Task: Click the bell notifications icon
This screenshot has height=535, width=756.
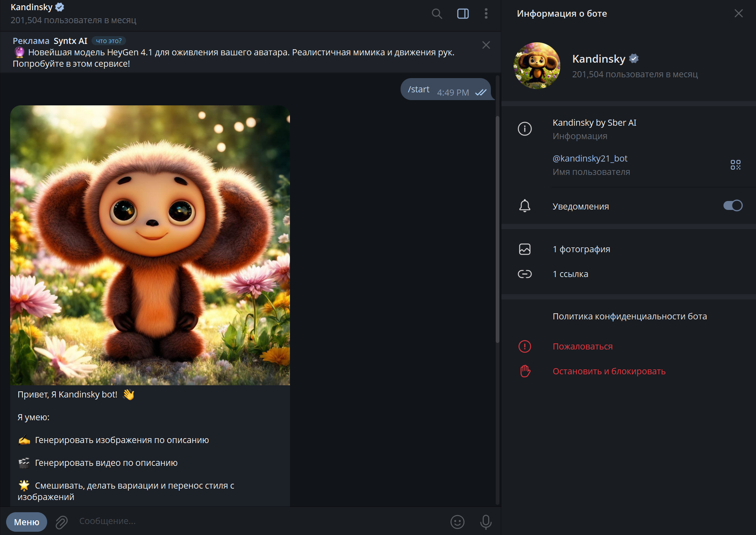Action: point(525,206)
